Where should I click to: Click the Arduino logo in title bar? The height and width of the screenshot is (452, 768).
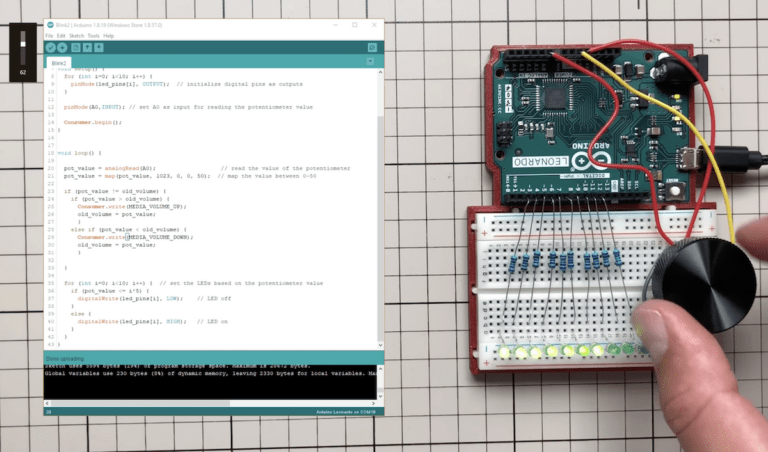[49, 25]
